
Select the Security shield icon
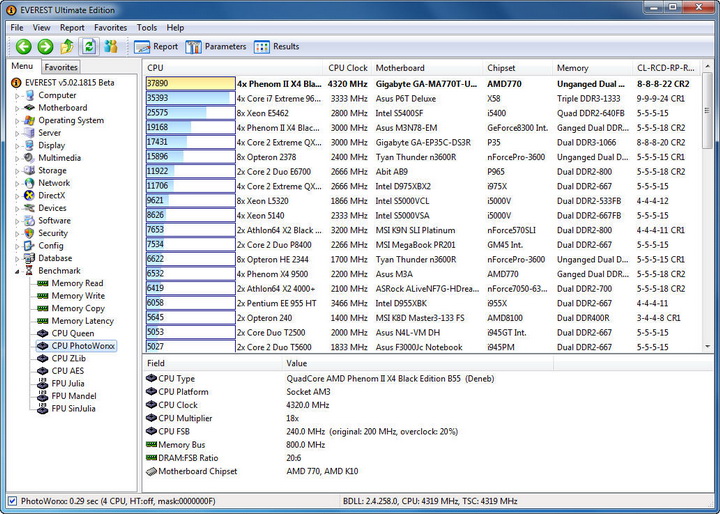point(29,233)
